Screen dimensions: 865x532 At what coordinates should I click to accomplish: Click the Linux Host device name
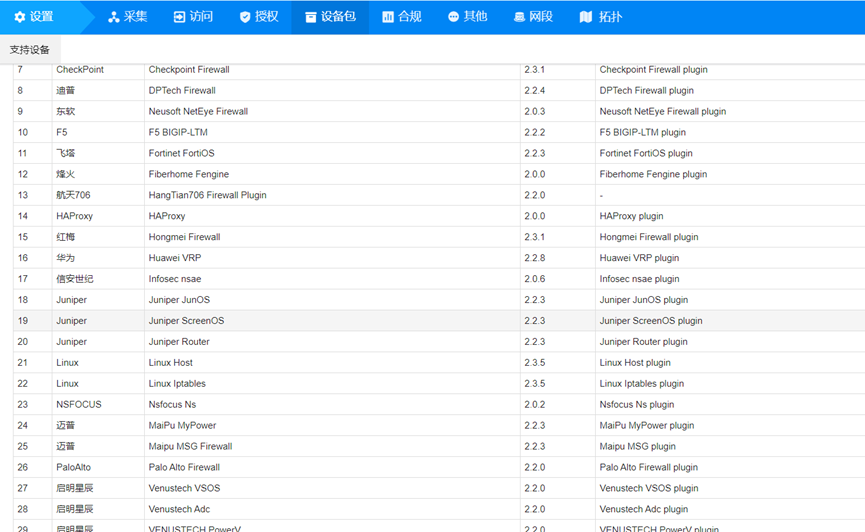coord(170,363)
